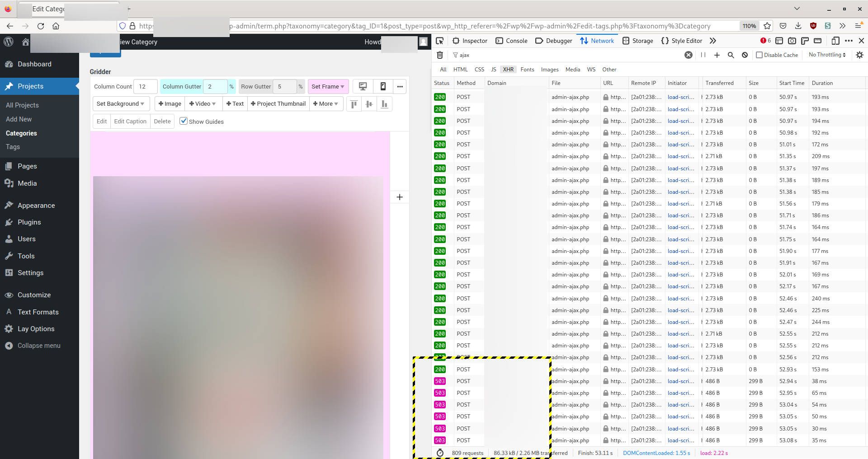This screenshot has width=868, height=459.
Task: Open the DevTools network settings gear
Action: (859, 55)
